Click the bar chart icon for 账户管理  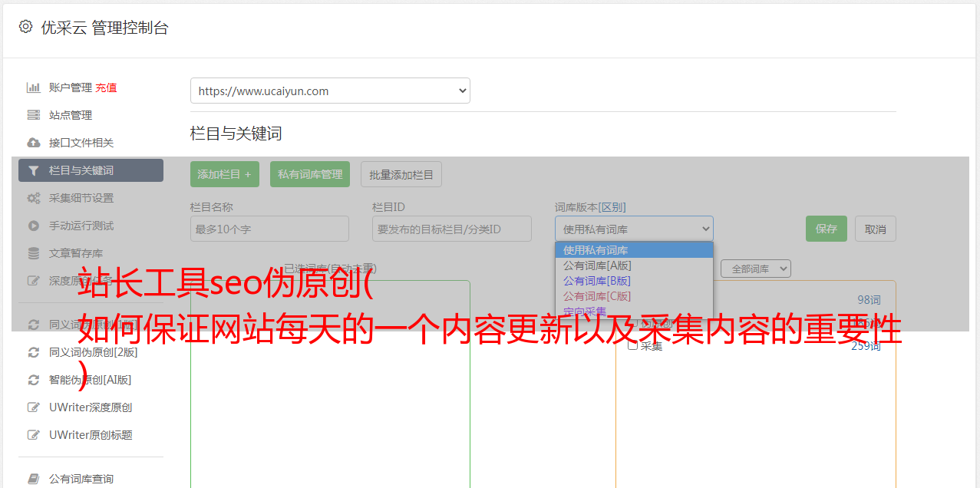pyautogui.click(x=33, y=87)
